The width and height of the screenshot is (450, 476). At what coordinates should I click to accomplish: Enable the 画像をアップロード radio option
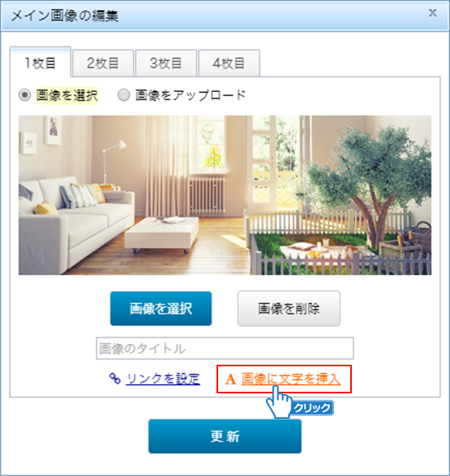tap(124, 95)
